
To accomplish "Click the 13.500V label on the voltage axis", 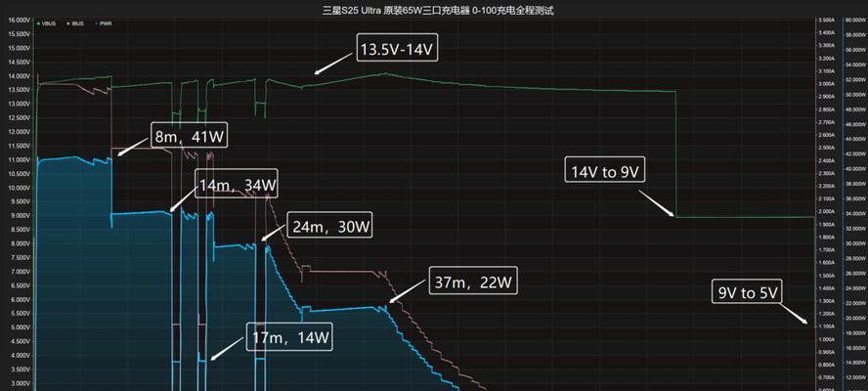I will coord(19,90).
